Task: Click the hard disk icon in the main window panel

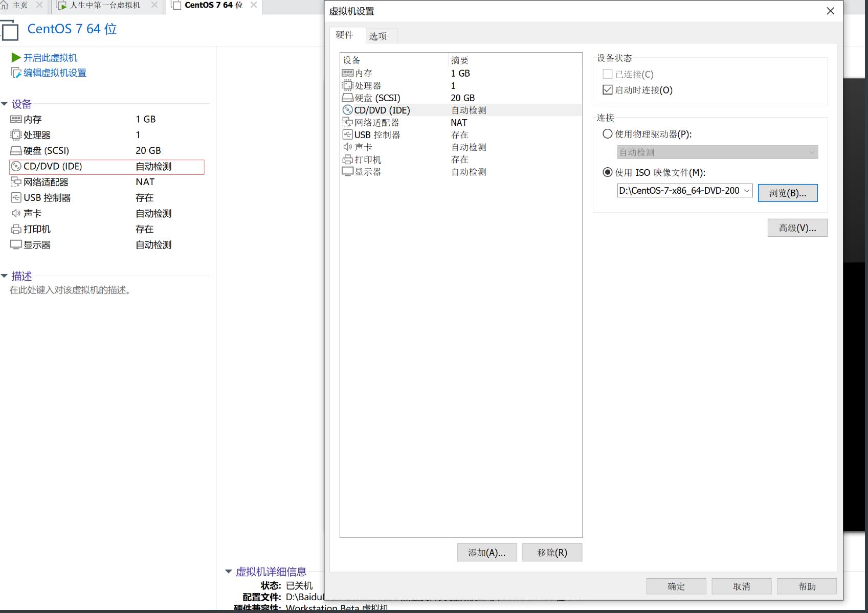Action: pyautogui.click(x=16, y=151)
